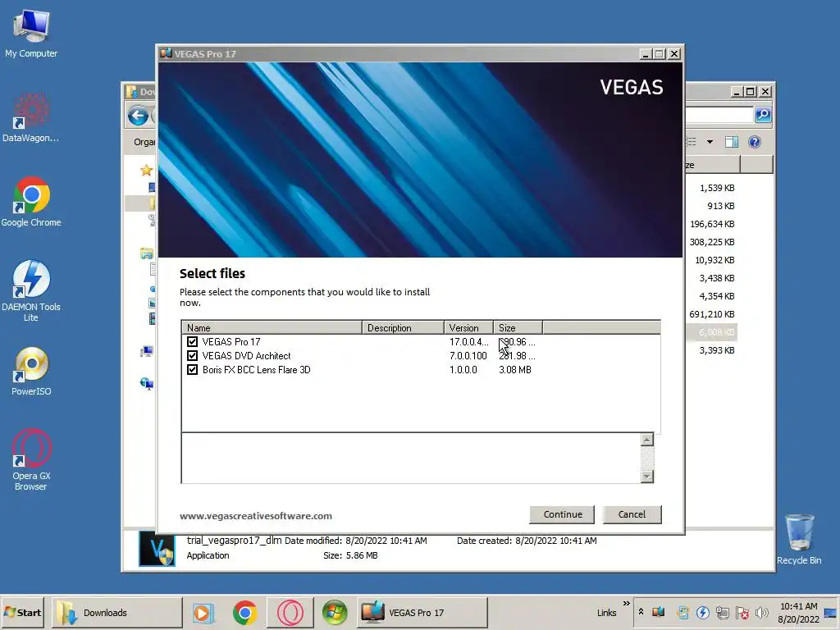Click the Start button

pos(22,612)
